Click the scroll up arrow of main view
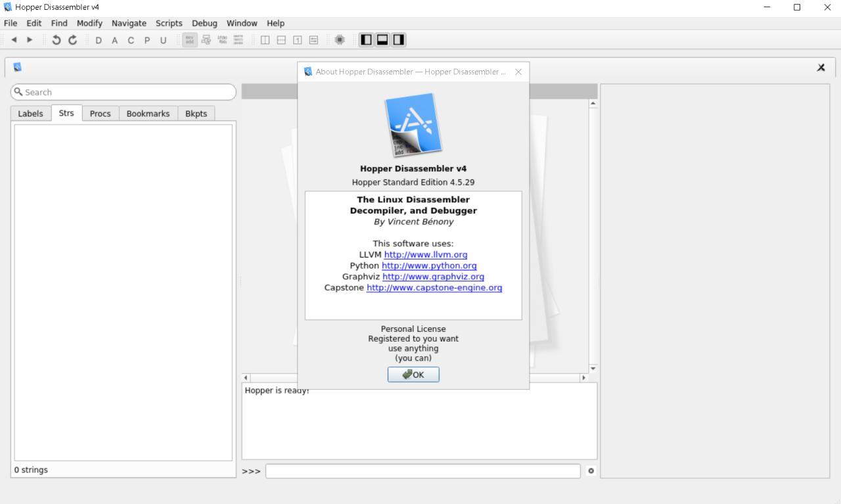The height and width of the screenshot is (504, 841). pos(593,104)
